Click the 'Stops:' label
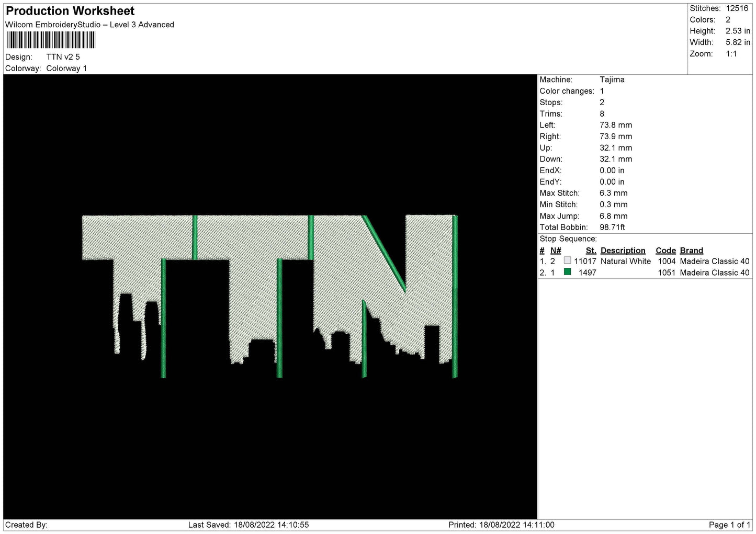The width and height of the screenshot is (756, 534). 551,103
